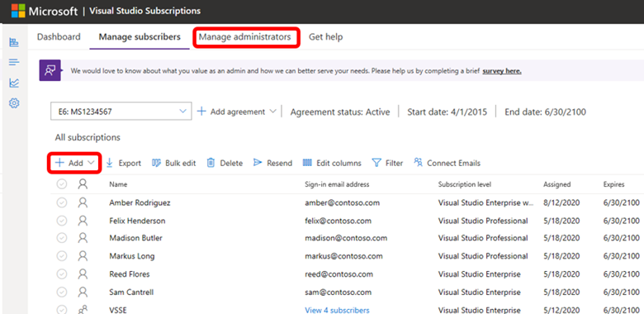The image size is (644, 314).
Task: Open the line graph sidebar icon
Action: pyautogui.click(x=14, y=83)
